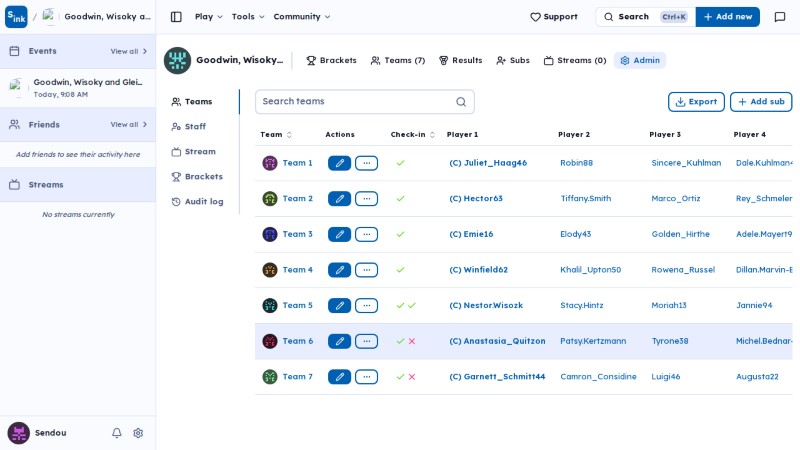The height and width of the screenshot is (450, 800).
Task: Focus the Search teams input field
Action: coord(365,102)
